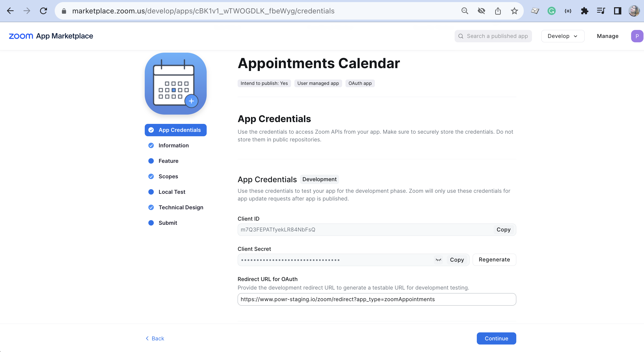Go Back using the chevron link
This screenshot has width=644, height=352.
click(155, 338)
